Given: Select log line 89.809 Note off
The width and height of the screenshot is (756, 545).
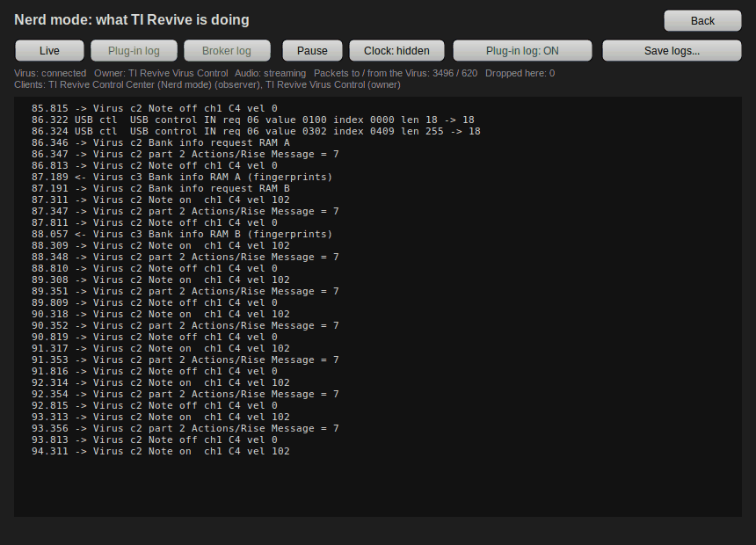Looking at the screenshot, I should pyautogui.click(x=155, y=303).
